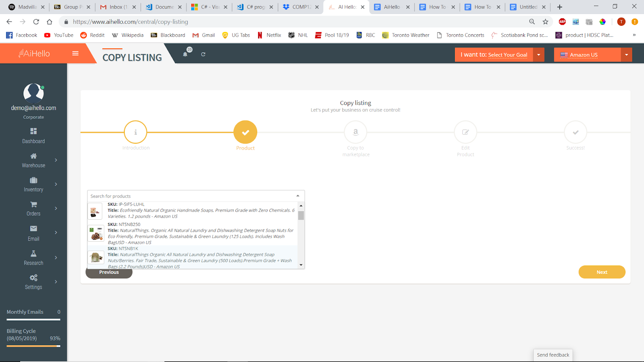Click the browser back arrow
The height and width of the screenshot is (362, 644).
(x=9, y=22)
